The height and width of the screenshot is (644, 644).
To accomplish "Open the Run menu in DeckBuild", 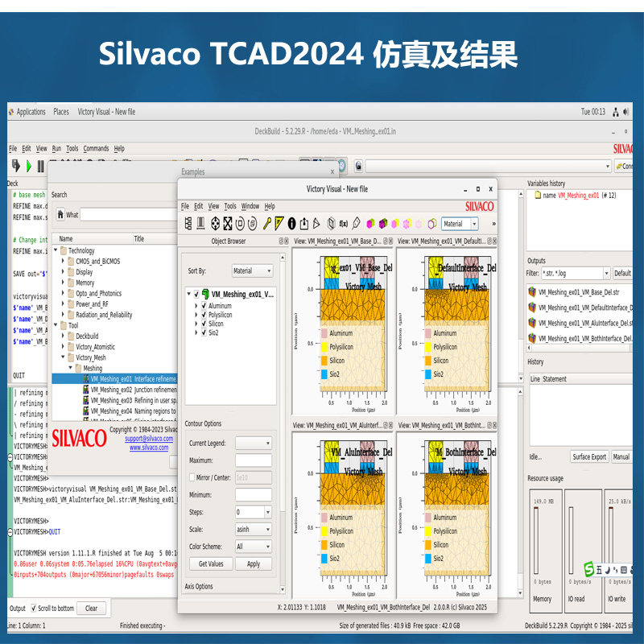I will point(56,149).
